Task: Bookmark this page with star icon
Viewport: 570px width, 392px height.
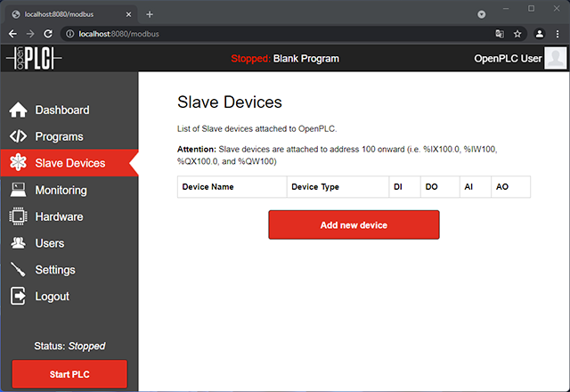Action: (x=517, y=34)
